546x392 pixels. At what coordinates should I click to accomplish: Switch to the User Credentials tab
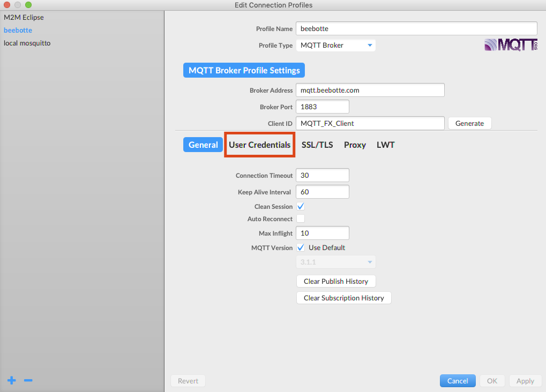point(259,145)
